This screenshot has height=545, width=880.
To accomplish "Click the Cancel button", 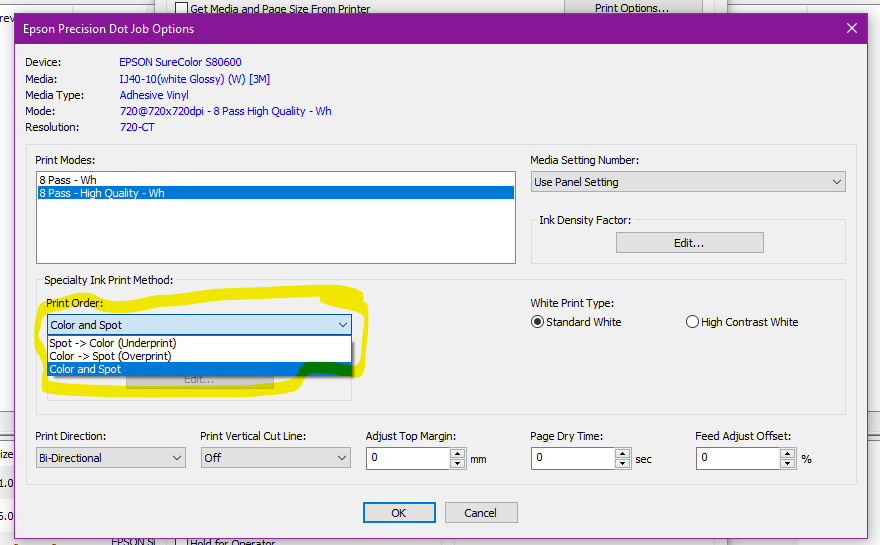I will [481, 512].
